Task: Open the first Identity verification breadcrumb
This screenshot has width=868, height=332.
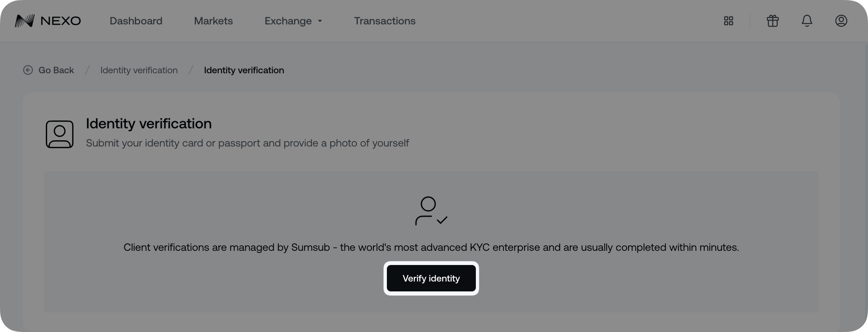Action: click(x=139, y=70)
